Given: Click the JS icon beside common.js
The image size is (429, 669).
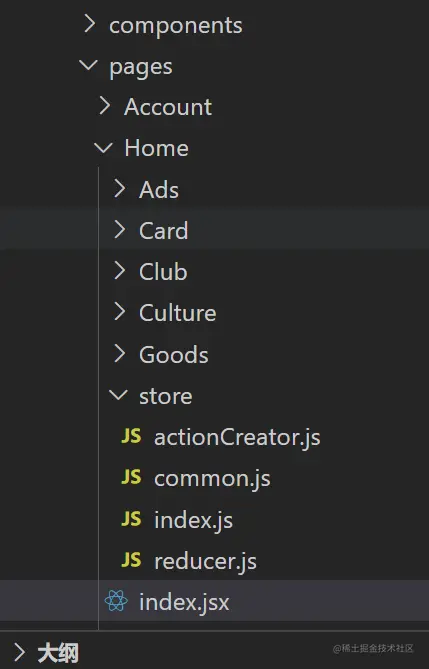Looking at the screenshot, I should pyautogui.click(x=131, y=477).
